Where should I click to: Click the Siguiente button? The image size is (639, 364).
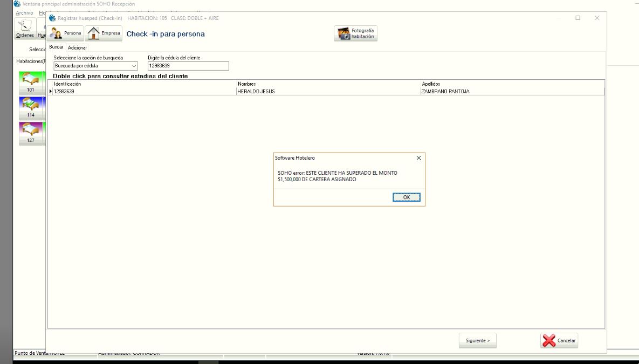tap(477, 341)
